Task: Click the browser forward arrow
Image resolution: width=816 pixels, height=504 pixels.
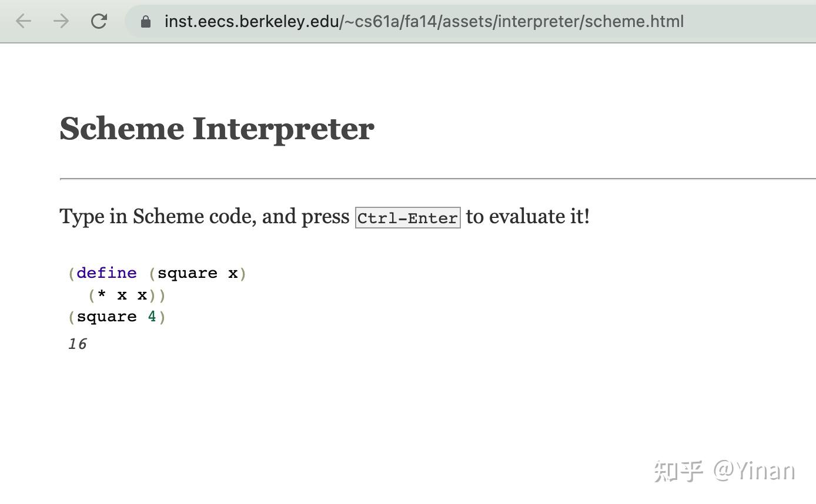Action: click(61, 22)
